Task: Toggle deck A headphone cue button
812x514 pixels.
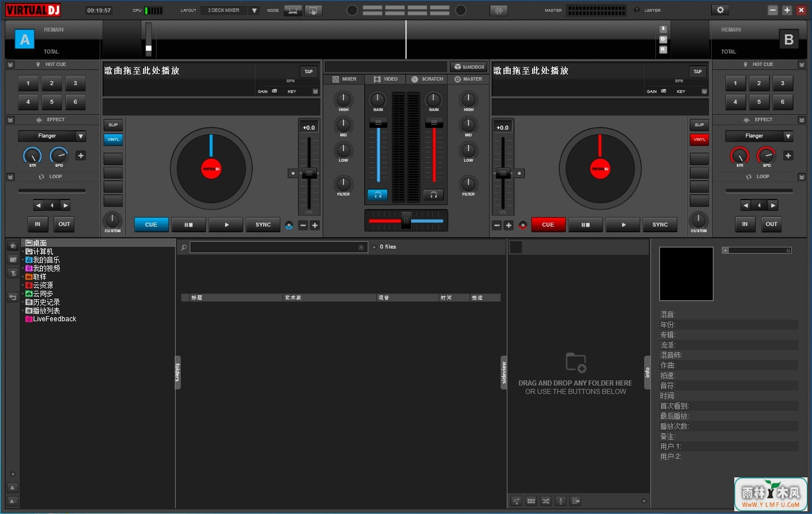Action: [378, 195]
